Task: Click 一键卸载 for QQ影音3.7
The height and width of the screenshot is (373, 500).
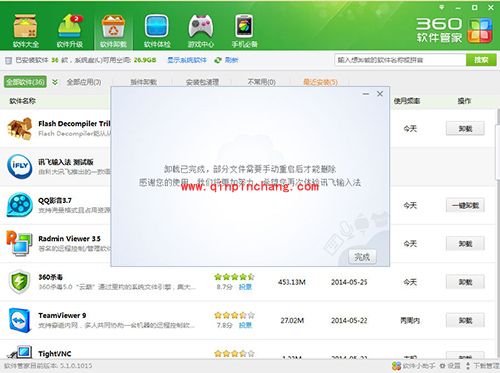Action: (465, 205)
